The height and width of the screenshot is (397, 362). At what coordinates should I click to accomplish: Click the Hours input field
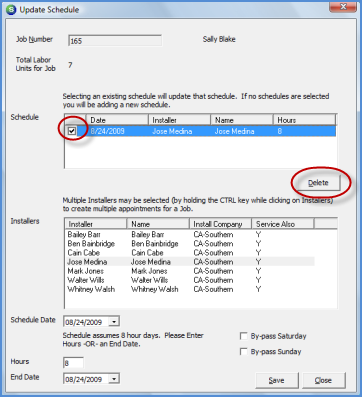73,363
